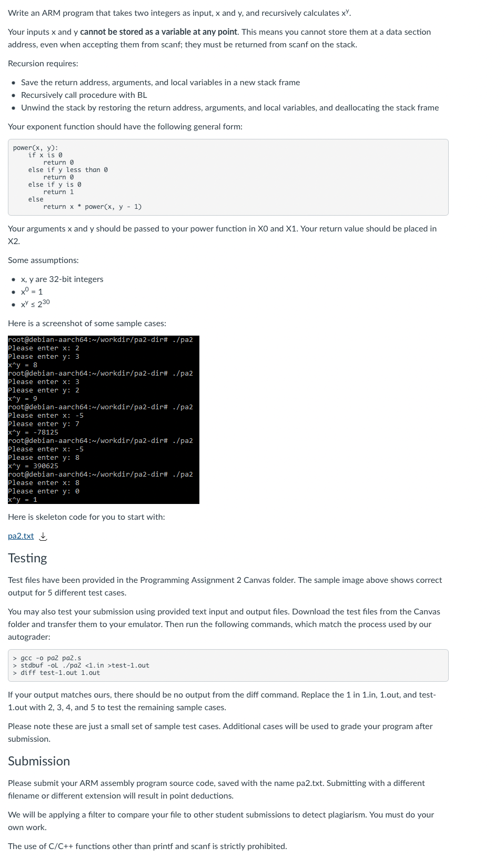The image size is (504, 858).
Task: Click the 'gcc -o pa2 pa2.s' command line
Action: click(x=47, y=658)
